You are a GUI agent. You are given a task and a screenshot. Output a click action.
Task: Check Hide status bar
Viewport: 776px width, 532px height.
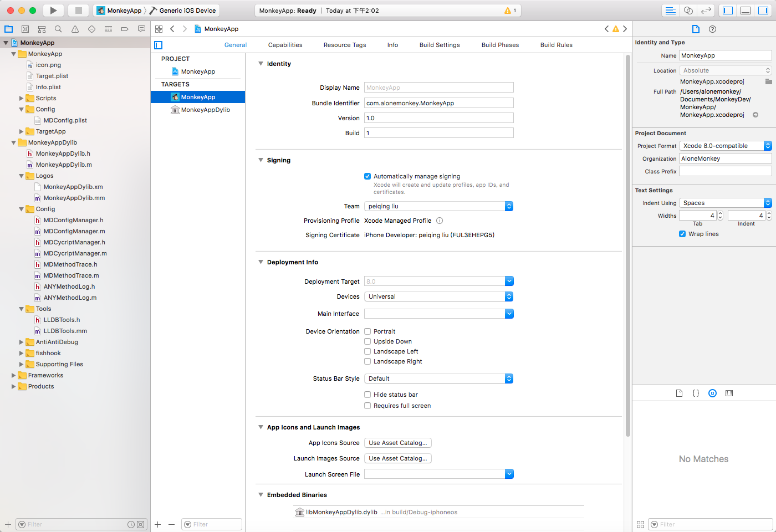coord(367,395)
